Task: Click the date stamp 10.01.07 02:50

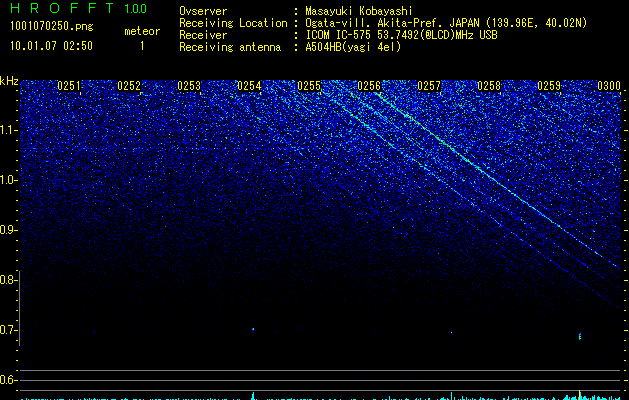Action: coord(51,46)
